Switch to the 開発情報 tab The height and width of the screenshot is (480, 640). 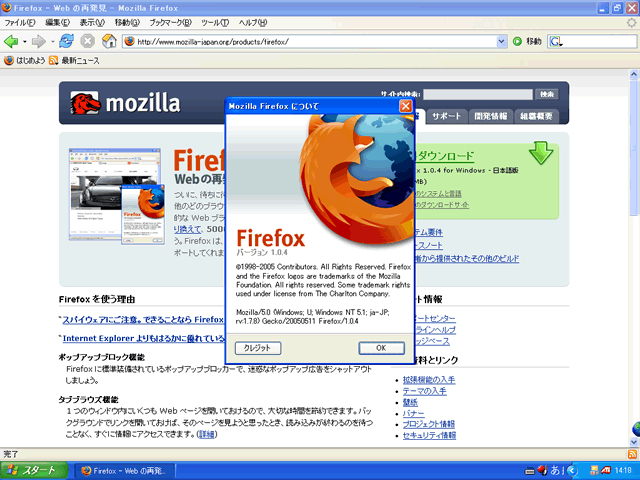490,116
